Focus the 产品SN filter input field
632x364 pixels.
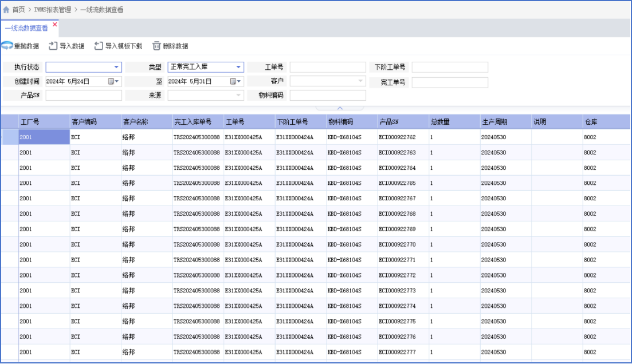pyautogui.click(x=84, y=96)
